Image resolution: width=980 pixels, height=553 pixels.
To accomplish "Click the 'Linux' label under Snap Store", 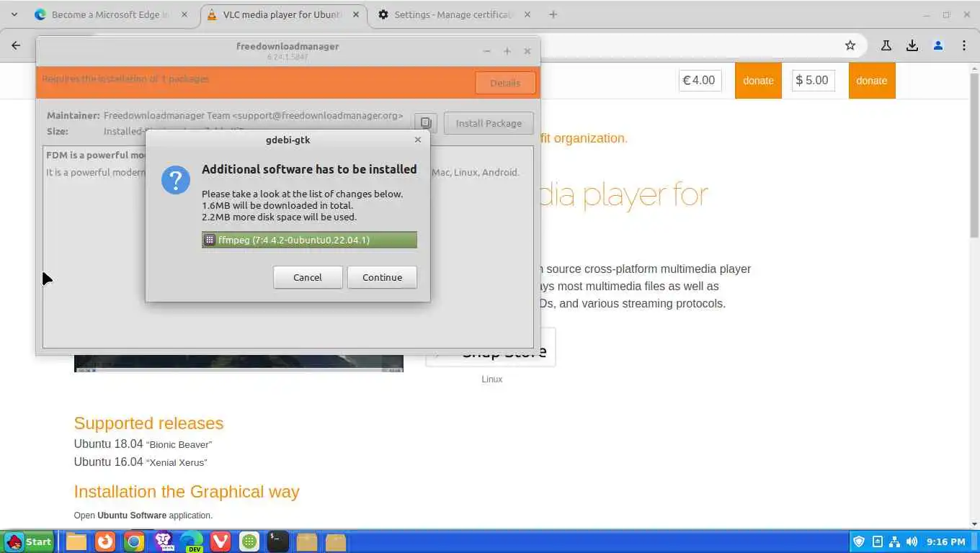I will [x=492, y=379].
